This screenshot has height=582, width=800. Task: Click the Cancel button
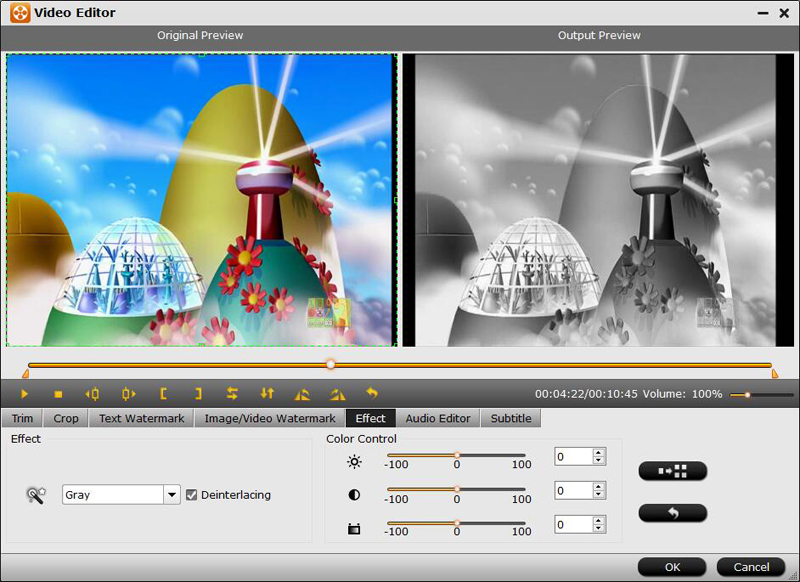tap(751, 567)
